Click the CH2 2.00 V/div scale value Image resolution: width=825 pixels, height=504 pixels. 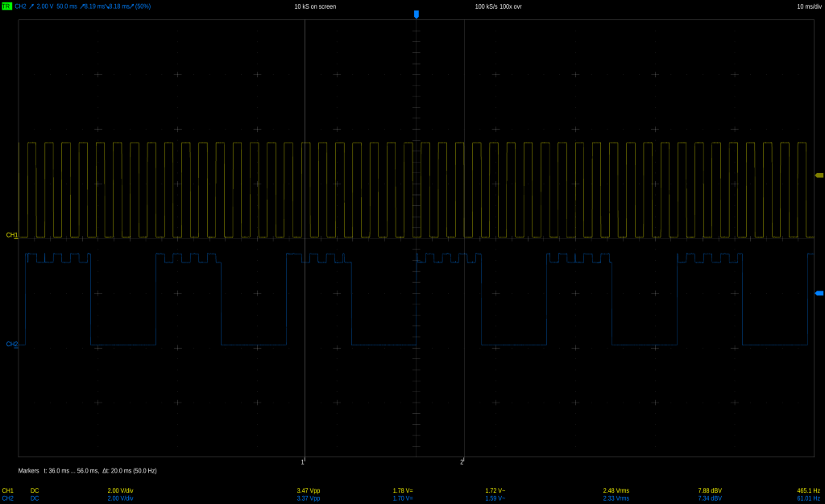click(x=120, y=498)
